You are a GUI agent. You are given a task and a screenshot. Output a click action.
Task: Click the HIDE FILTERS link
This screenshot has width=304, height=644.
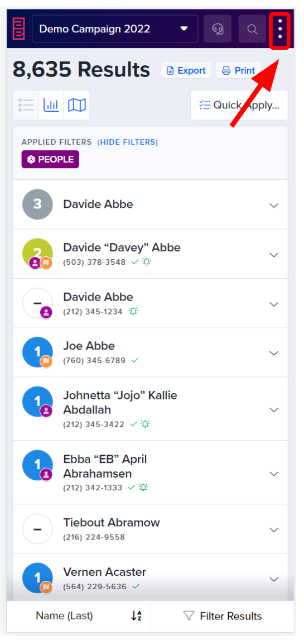(129, 142)
